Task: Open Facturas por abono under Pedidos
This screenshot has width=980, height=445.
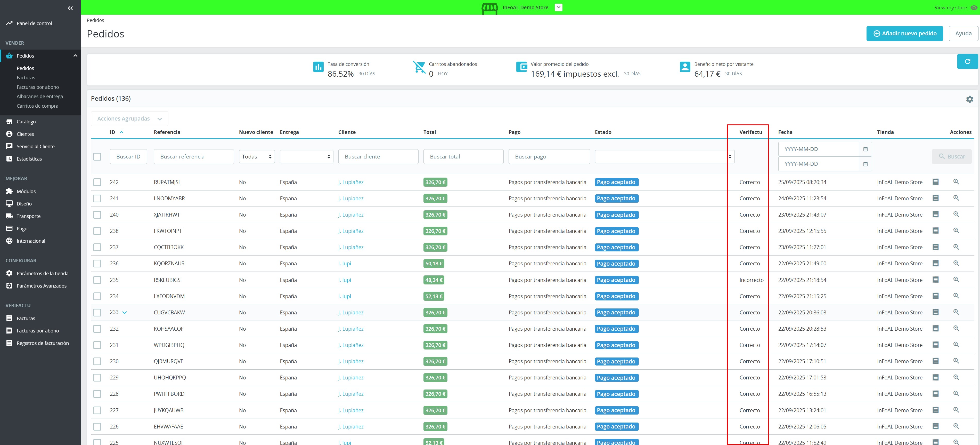Action: click(38, 87)
